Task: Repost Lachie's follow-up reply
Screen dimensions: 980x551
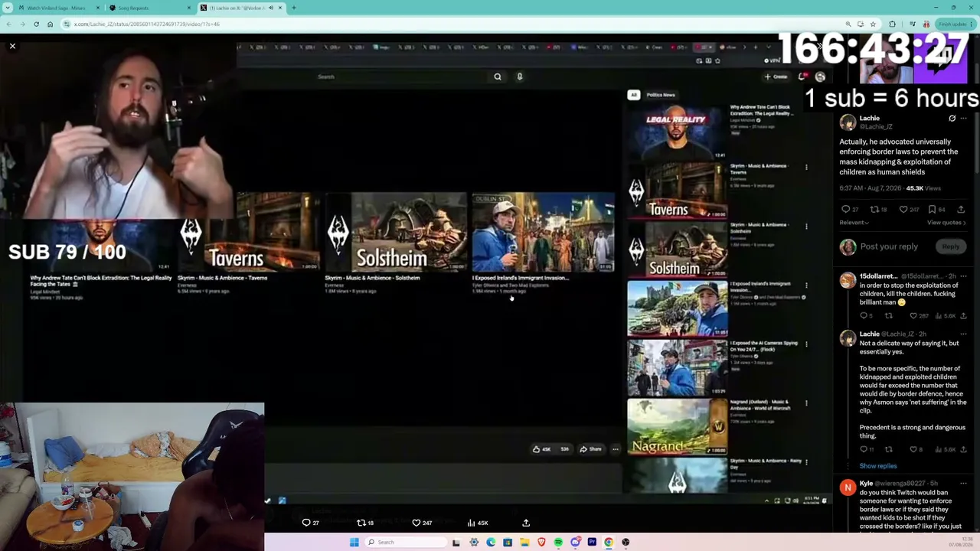Action: [x=888, y=449]
